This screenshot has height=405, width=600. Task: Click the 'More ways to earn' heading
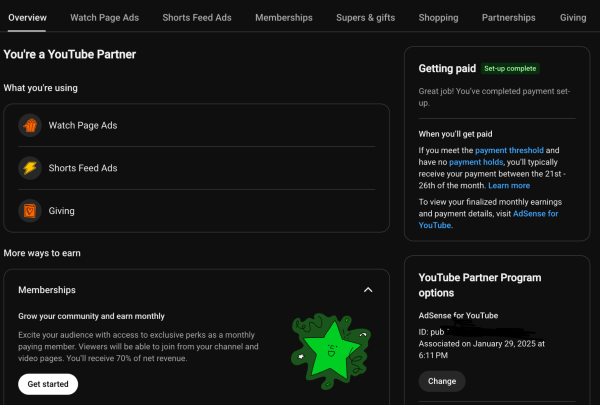pos(42,253)
